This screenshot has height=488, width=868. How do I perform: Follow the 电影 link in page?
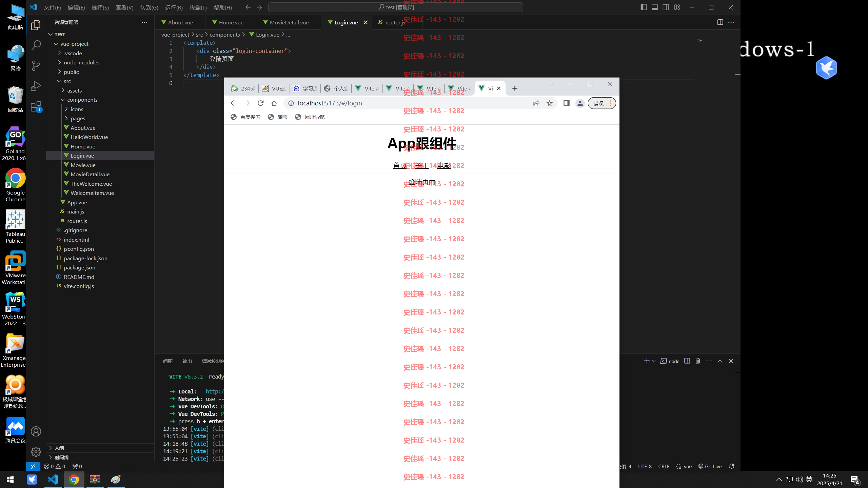[x=444, y=165]
